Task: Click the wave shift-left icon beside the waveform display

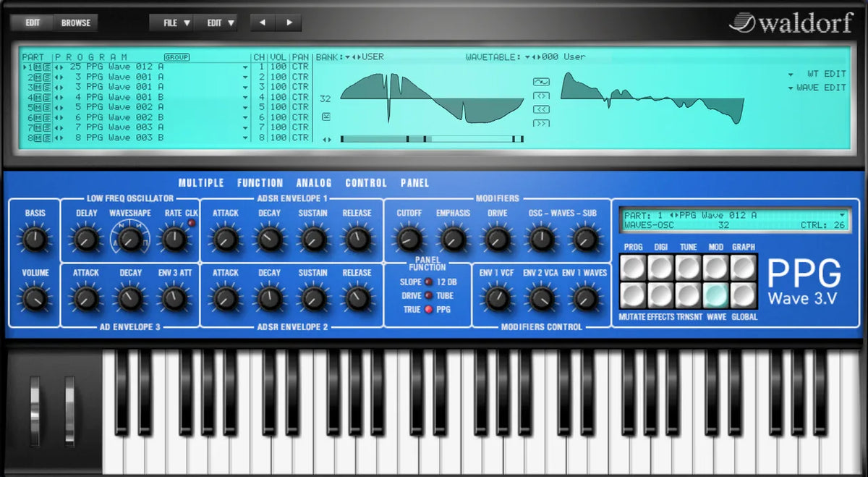Action: coord(540,109)
